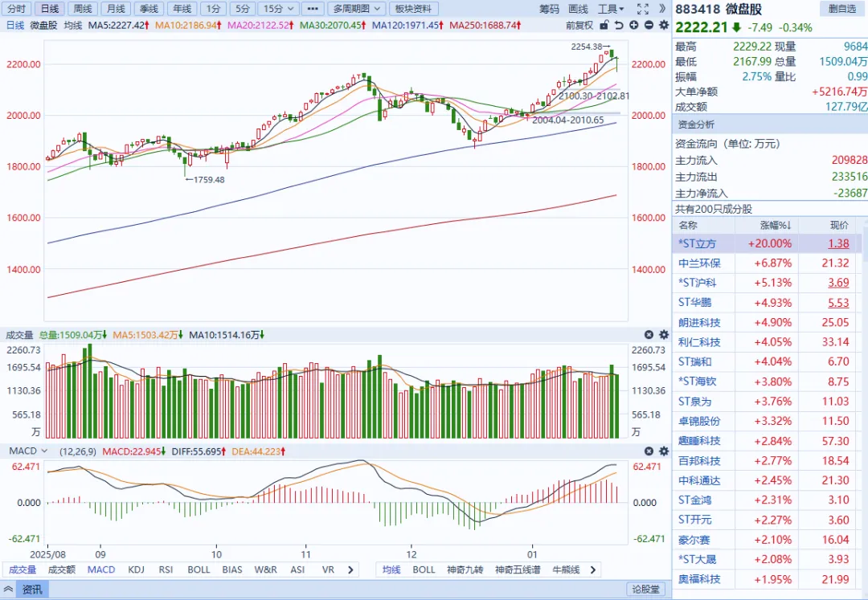Open the 15分 timeframe dropdown
This screenshot has height=600, width=868.
278,9
